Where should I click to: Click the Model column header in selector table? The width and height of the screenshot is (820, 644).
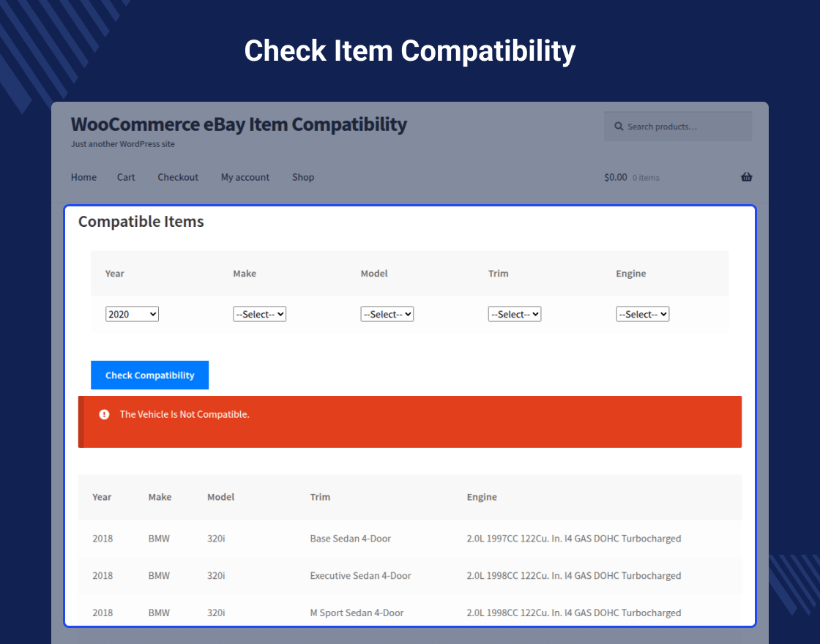pyautogui.click(x=374, y=274)
